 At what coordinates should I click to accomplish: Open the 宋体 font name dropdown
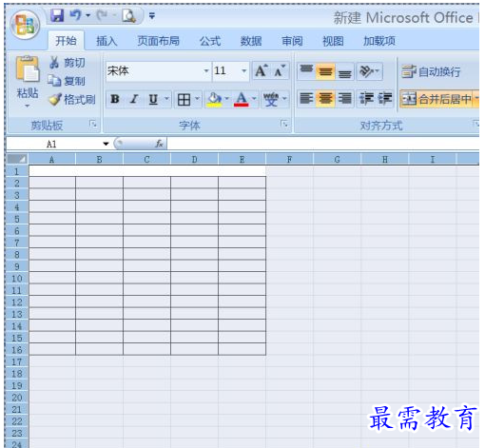point(206,71)
